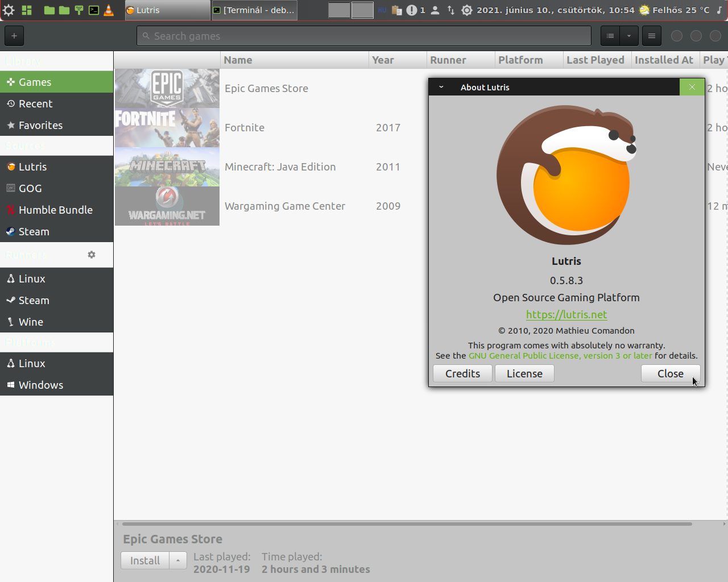Toggle the License button in About dialog
This screenshot has width=728, height=582.
(524, 373)
